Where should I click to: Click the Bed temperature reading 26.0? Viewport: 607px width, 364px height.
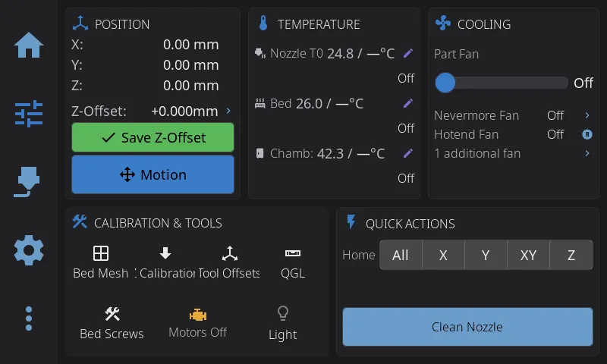tap(310, 104)
